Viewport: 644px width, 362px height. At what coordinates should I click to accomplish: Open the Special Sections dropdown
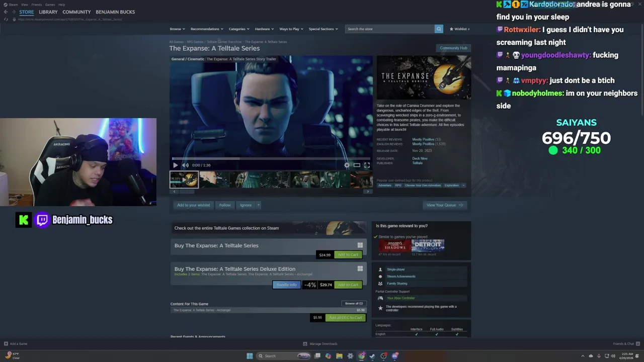tap(323, 29)
